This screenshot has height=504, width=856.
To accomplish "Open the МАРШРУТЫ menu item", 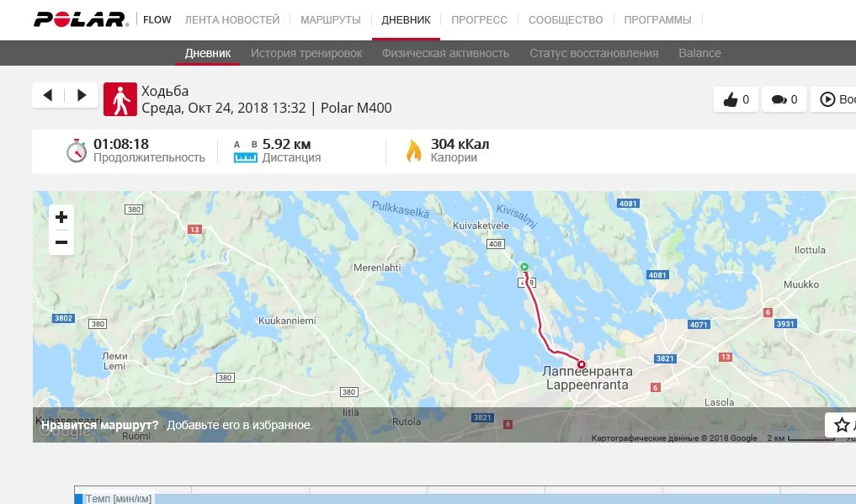I will tap(330, 20).
